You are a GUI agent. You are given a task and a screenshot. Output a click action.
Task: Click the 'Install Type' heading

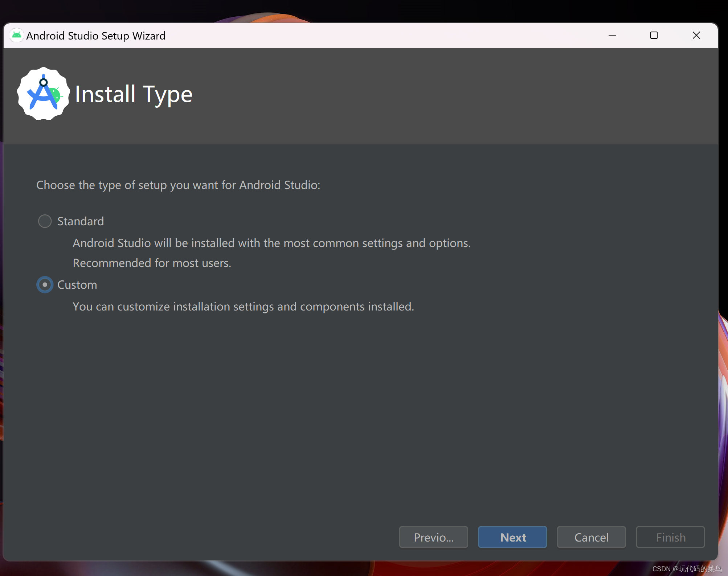[x=134, y=94]
